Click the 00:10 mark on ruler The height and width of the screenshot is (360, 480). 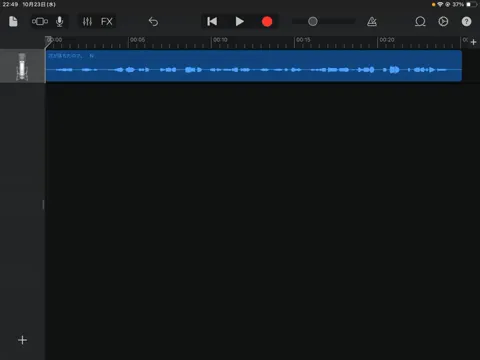pyautogui.click(x=220, y=40)
